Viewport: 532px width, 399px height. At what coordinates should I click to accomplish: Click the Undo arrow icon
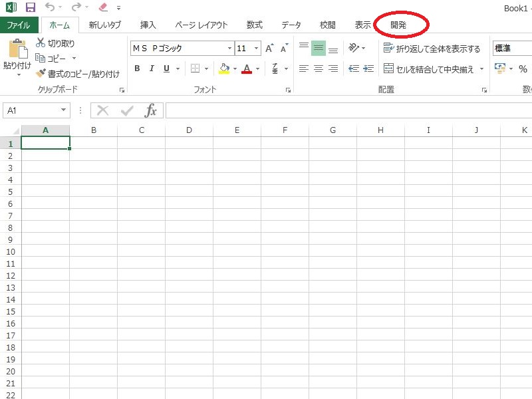pyautogui.click(x=51, y=8)
